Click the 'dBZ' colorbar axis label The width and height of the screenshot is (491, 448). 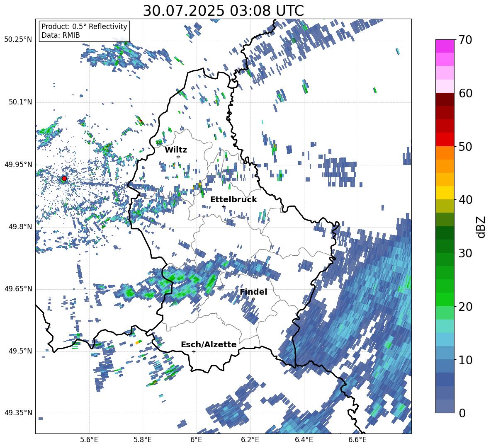[481, 227]
